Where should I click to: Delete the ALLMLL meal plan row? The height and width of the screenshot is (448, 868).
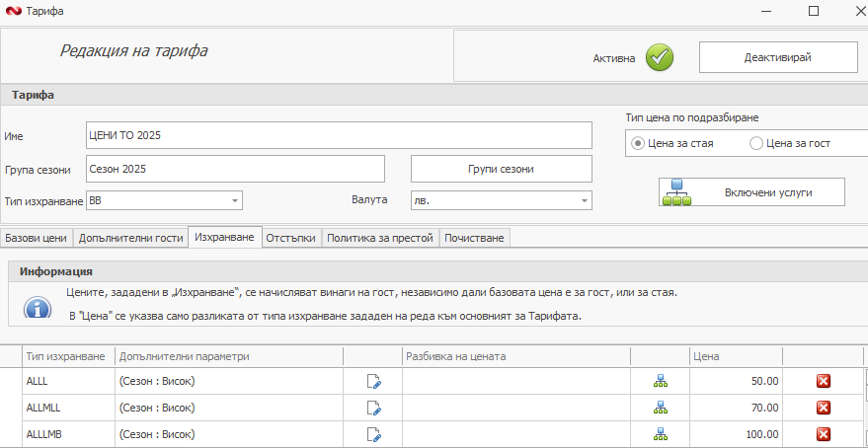tap(824, 408)
